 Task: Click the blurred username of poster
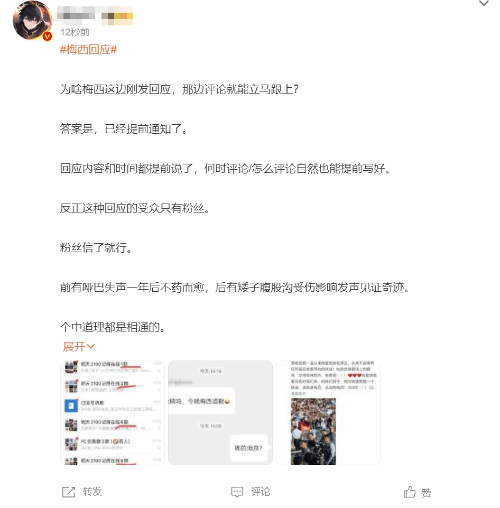(x=76, y=15)
